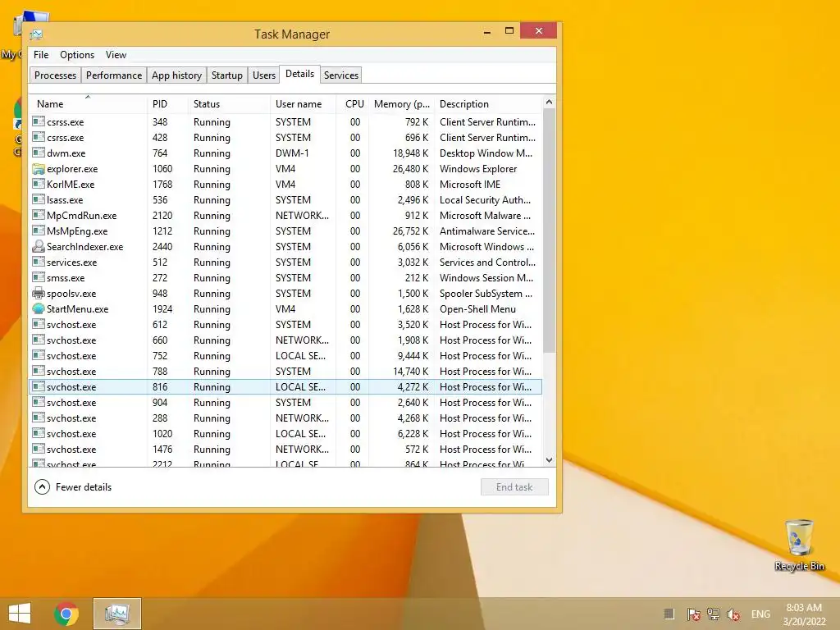Viewport: 840px width, 630px height.
Task: Select the csrss.exe row with PID 428
Action: 285,138
